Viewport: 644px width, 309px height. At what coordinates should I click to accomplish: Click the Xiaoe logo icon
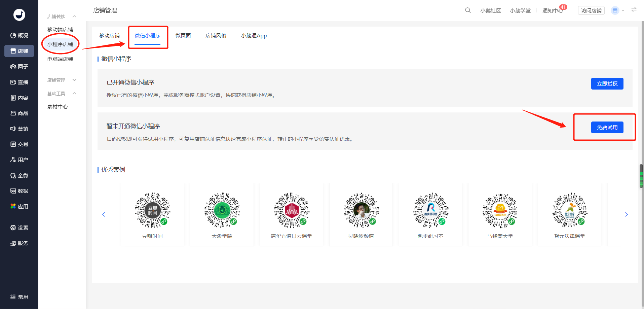click(19, 15)
